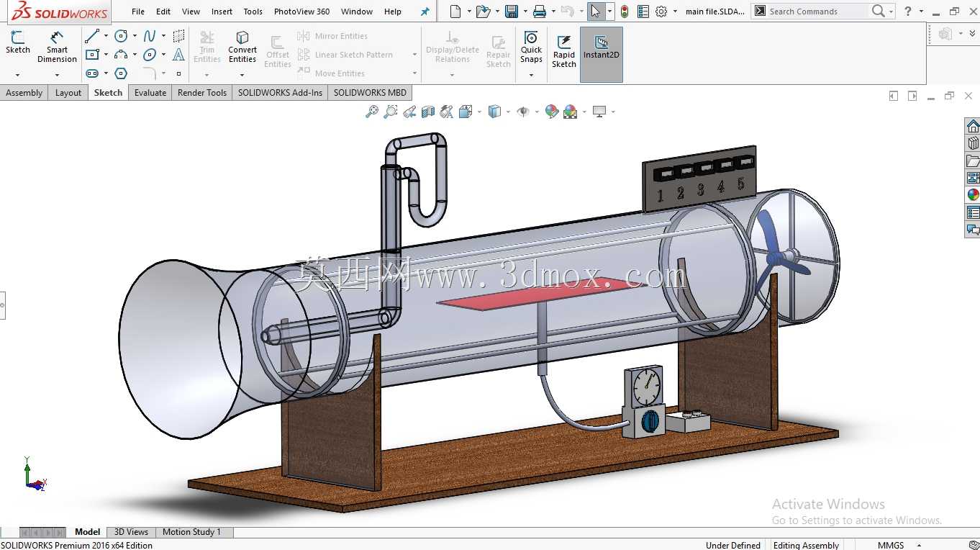Open Line tool dropdown arrow

tap(106, 36)
